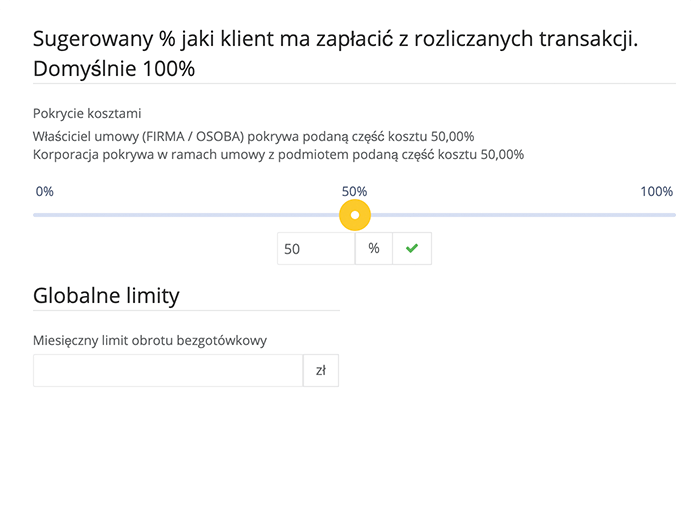
Task: Click the 50,00% value in the owner line
Action: point(452,137)
